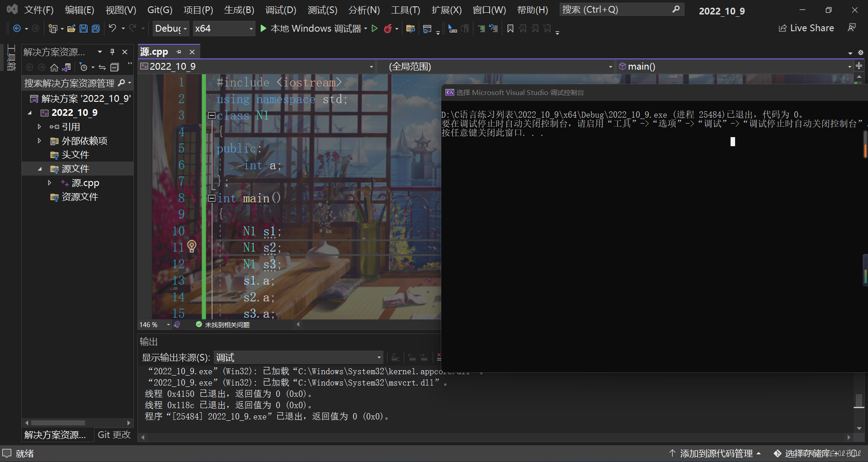Click the feedback person icon near Live Share
The width and height of the screenshot is (868, 462).
pyautogui.click(x=852, y=28)
